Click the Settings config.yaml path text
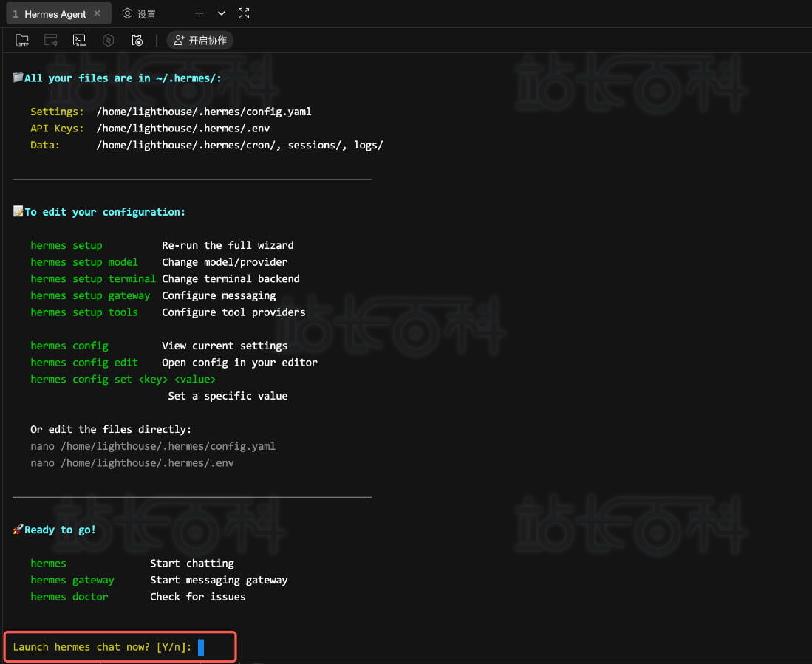 pos(204,112)
